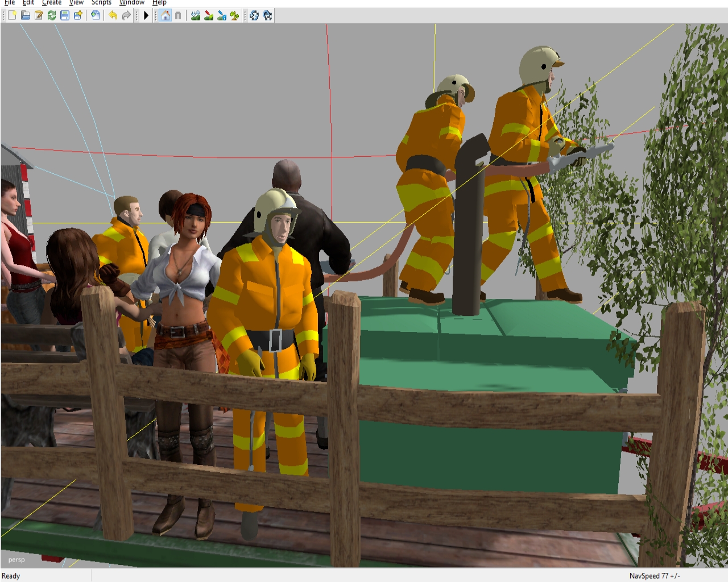Click the Save As icon with star
This screenshot has width=728, height=582.
point(78,15)
